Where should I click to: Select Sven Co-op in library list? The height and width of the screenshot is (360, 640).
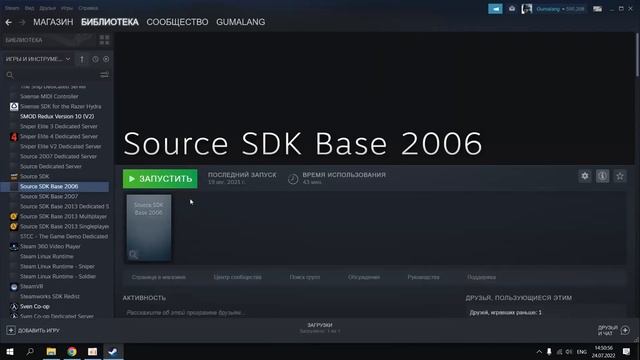tap(35, 307)
